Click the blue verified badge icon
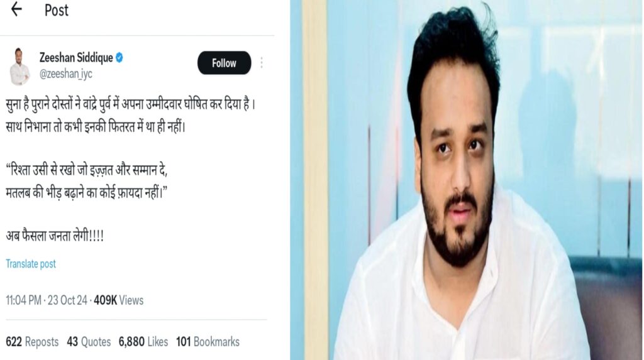Screen dimensions: 644x360 (x=119, y=57)
